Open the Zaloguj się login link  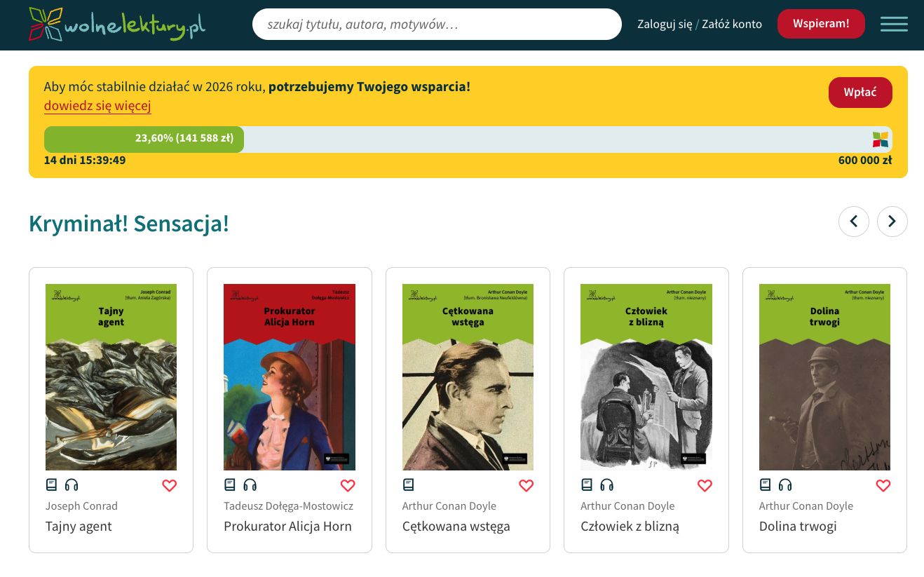(665, 24)
